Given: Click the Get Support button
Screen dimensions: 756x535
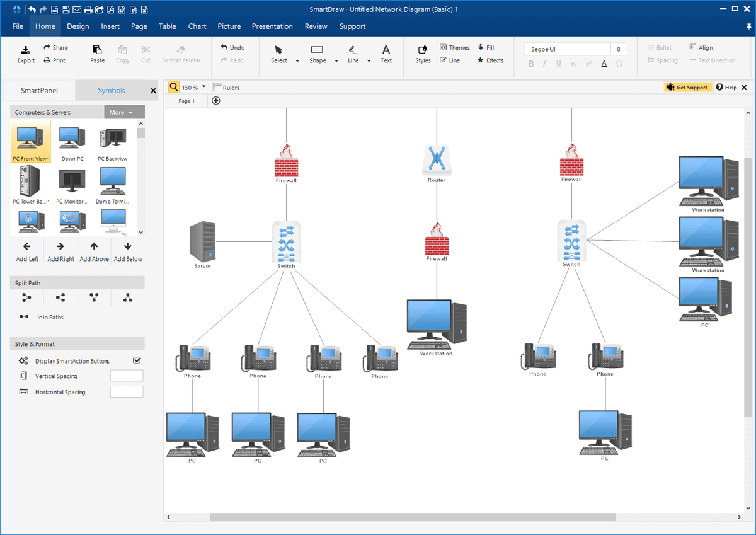Looking at the screenshot, I should 687,88.
